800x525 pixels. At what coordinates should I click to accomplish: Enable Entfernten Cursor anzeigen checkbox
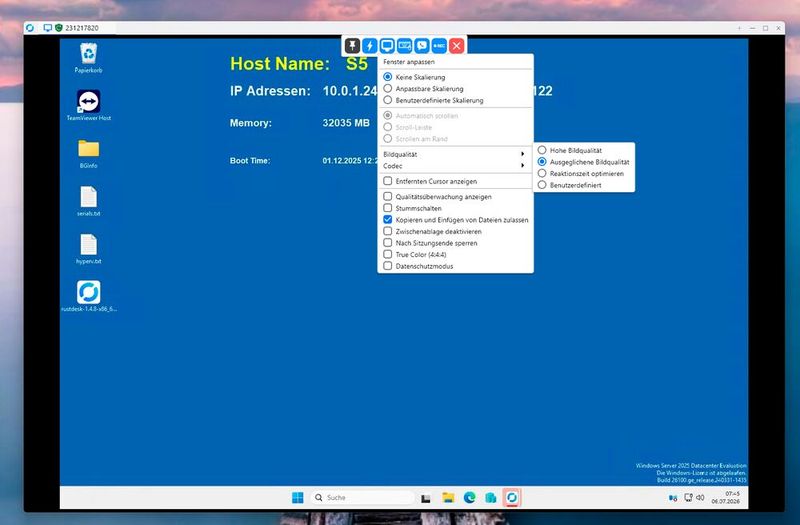(388, 181)
